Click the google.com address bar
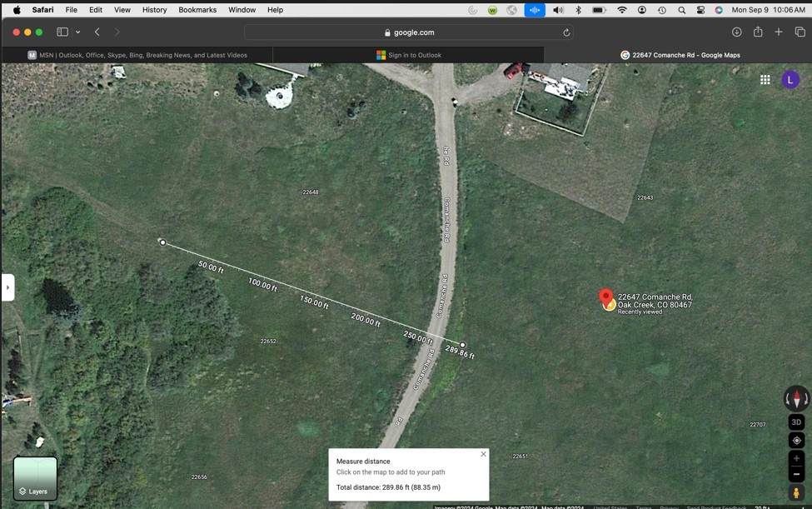 (408, 32)
